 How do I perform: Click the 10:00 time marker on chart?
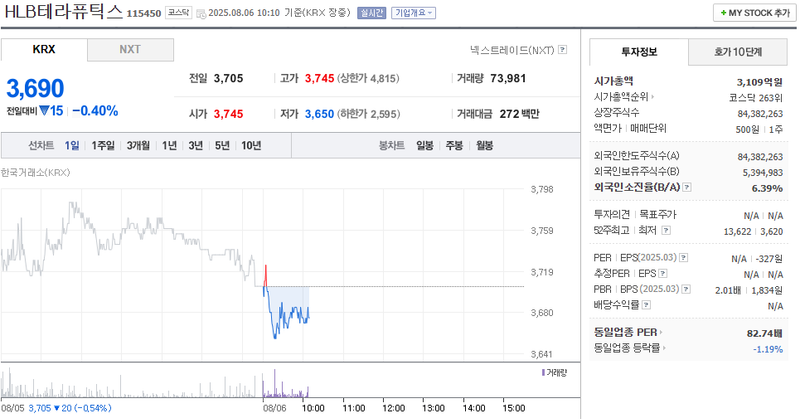[x=313, y=408]
